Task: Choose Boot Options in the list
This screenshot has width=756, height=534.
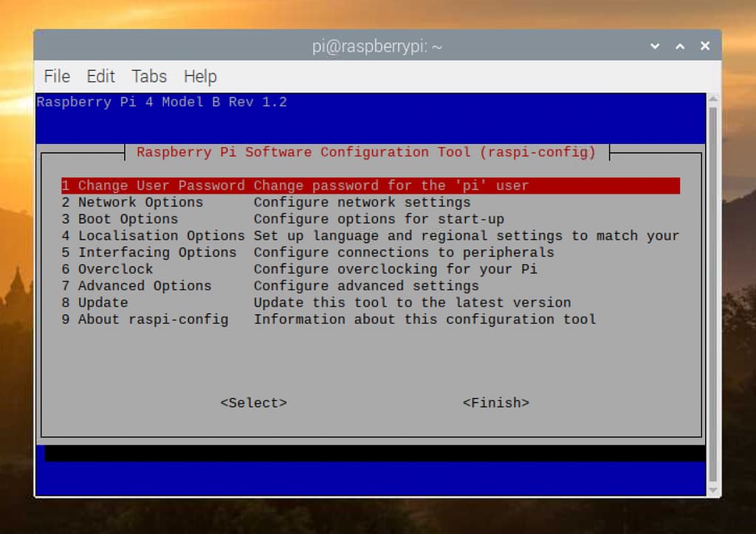Action: pyautogui.click(x=120, y=219)
